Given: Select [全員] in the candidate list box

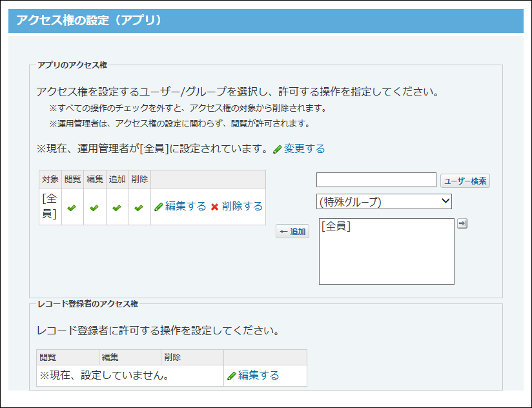Looking at the screenshot, I should point(336,226).
